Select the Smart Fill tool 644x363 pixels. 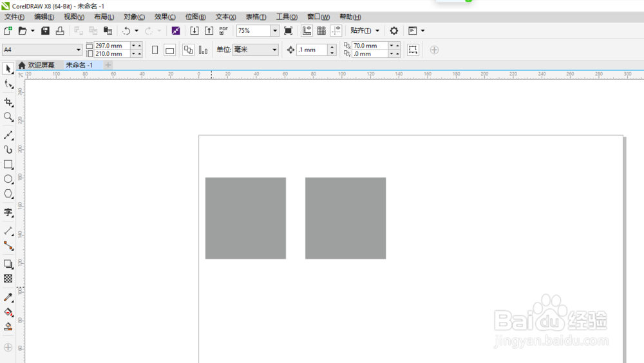point(8,327)
